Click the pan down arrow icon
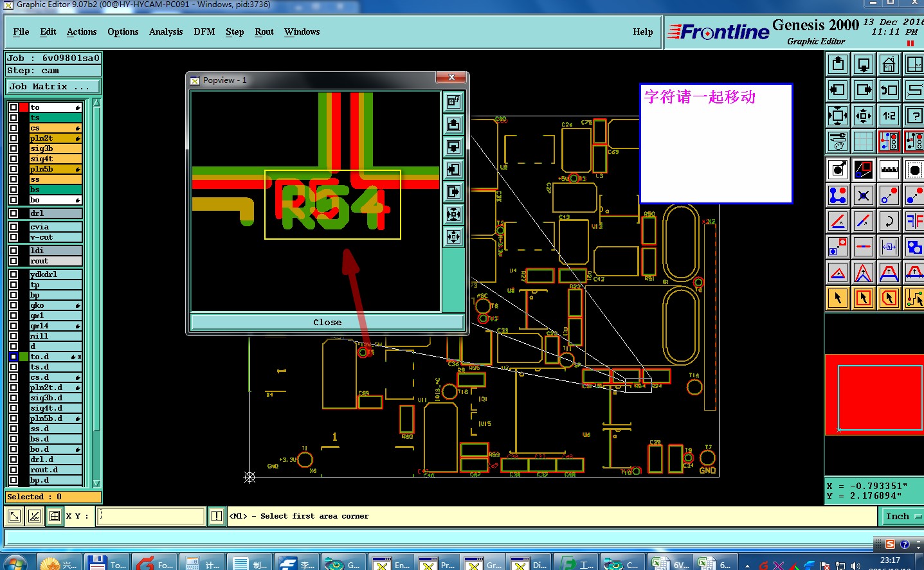Screen dimensions: 924x570 (x=864, y=64)
